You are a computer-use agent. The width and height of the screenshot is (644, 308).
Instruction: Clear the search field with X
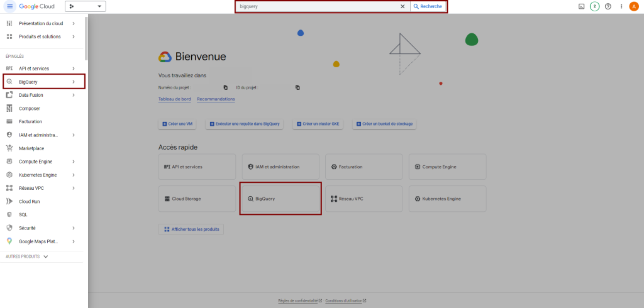click(402, 6)
